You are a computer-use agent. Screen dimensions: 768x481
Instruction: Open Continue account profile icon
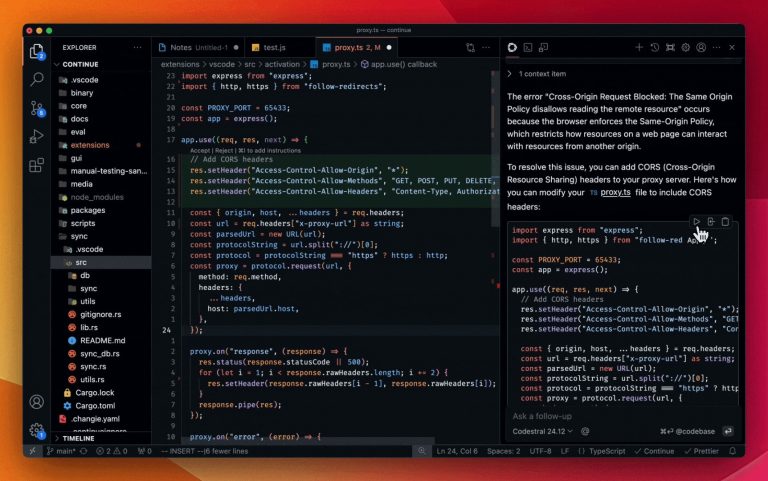(701, 48)
